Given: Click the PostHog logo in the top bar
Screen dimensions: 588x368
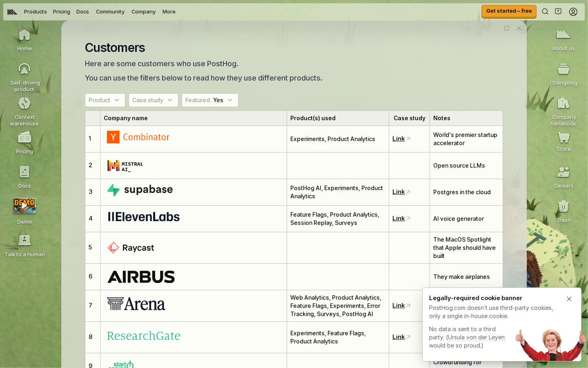Looking at the screenshot, I should [12, 12].
